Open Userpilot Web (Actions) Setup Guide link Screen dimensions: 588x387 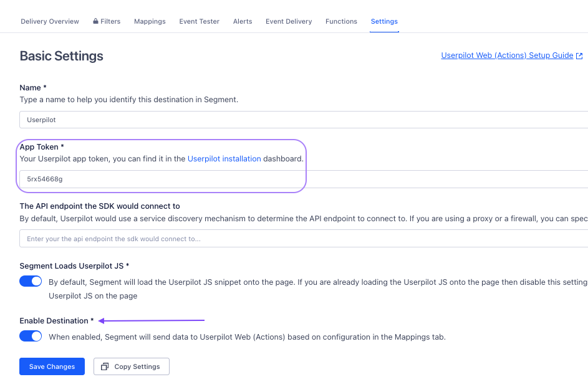click(507, 55)
